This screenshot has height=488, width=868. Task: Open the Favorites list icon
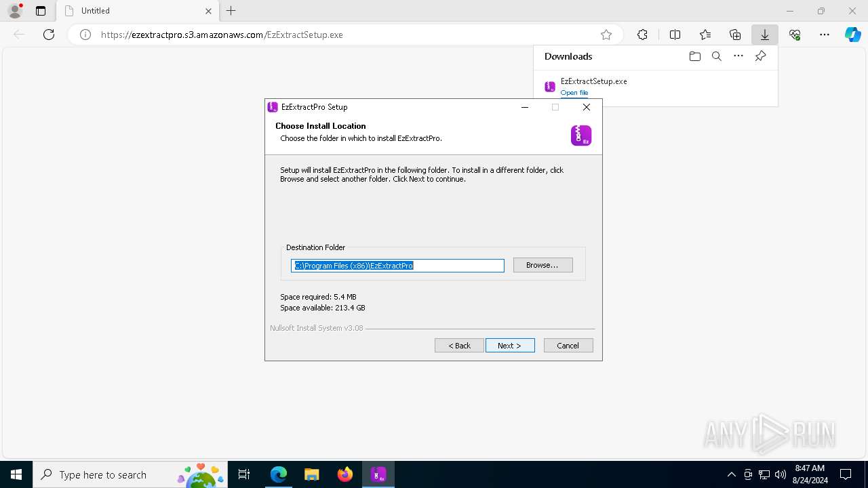coord(705,35)
